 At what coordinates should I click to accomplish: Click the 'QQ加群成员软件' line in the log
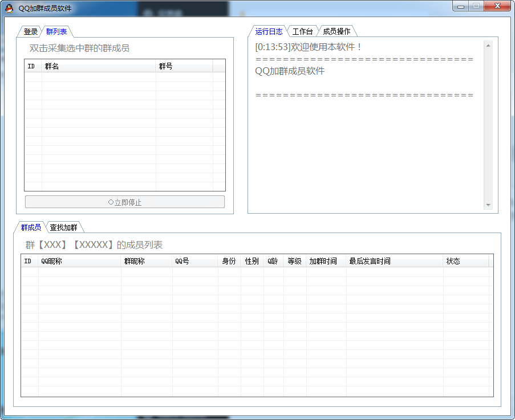click(290, 71)
